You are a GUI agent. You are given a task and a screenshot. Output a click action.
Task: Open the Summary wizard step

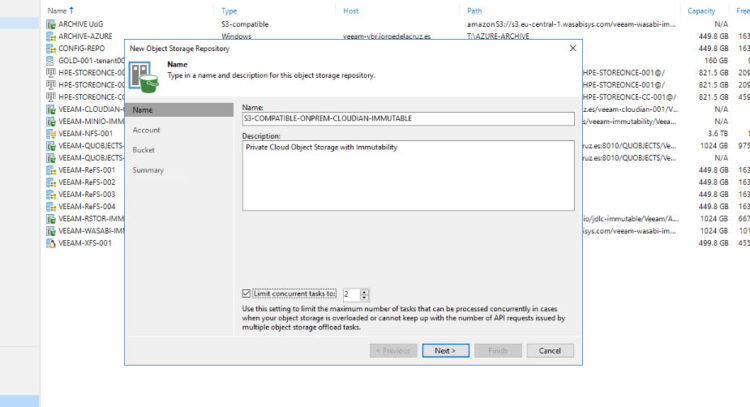click(x=148, y=170)
